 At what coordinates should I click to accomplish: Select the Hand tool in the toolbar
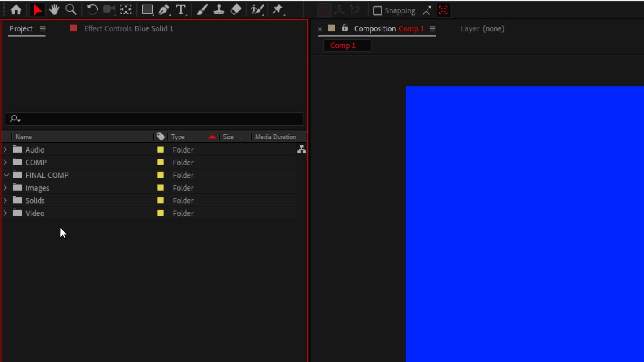[x=54, y=10]
